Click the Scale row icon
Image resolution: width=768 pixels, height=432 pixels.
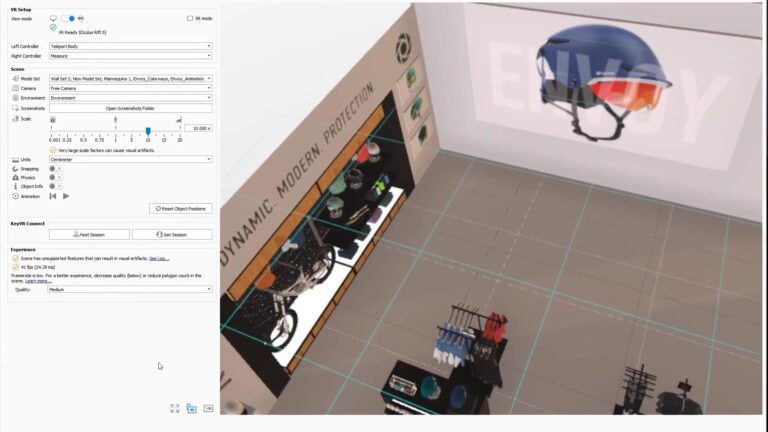coord(15,119)
